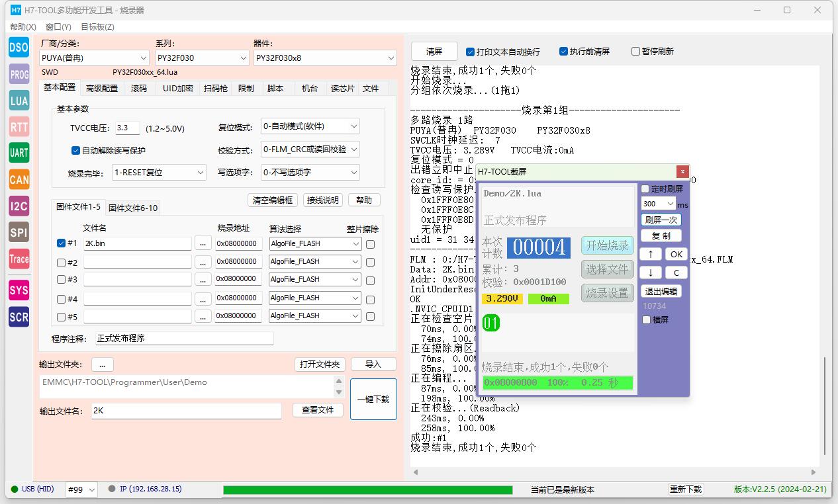The height and width of the screenshot is (504, 838).
Task: Click the 重新下载 button
Action: pos(685,489)
